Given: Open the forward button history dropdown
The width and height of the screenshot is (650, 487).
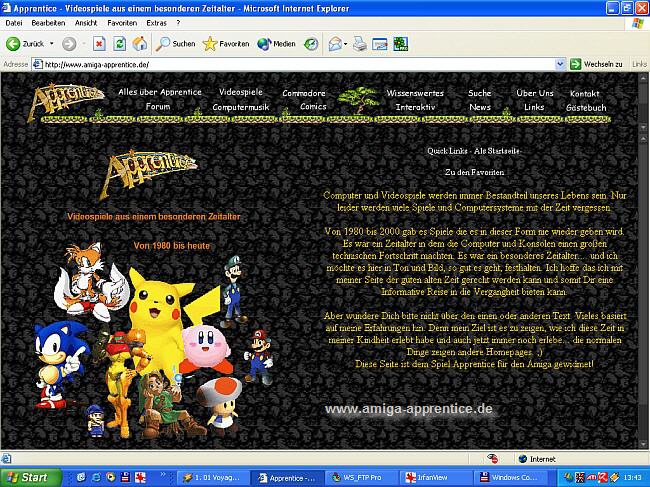Looking at the screenshot, I should (83, 44).
